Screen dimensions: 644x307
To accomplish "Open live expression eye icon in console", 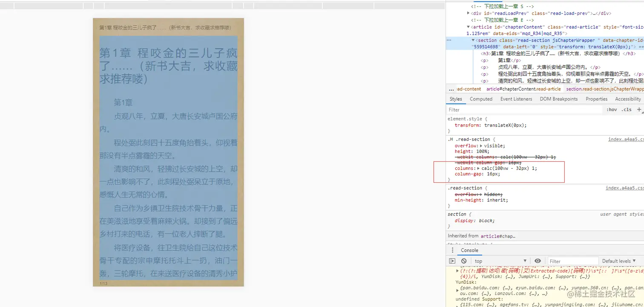I will [538, 261].
